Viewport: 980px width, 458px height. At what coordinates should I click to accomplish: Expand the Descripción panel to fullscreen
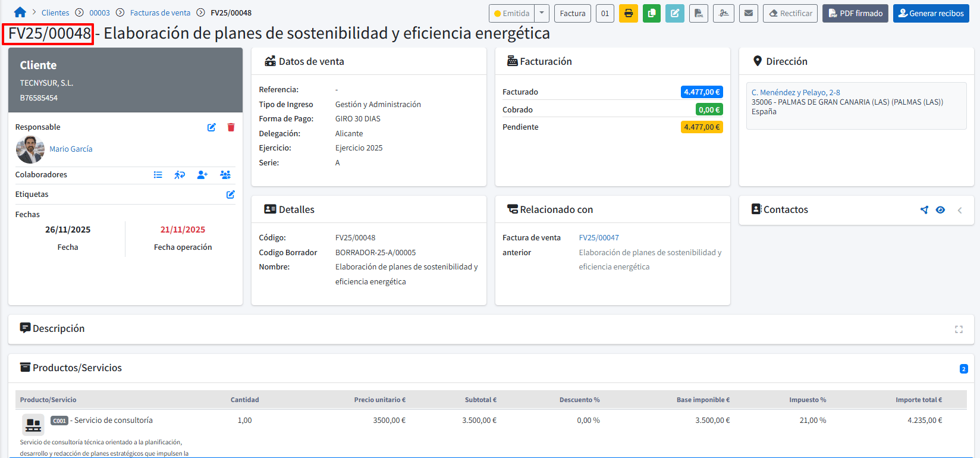coord(959,329)
